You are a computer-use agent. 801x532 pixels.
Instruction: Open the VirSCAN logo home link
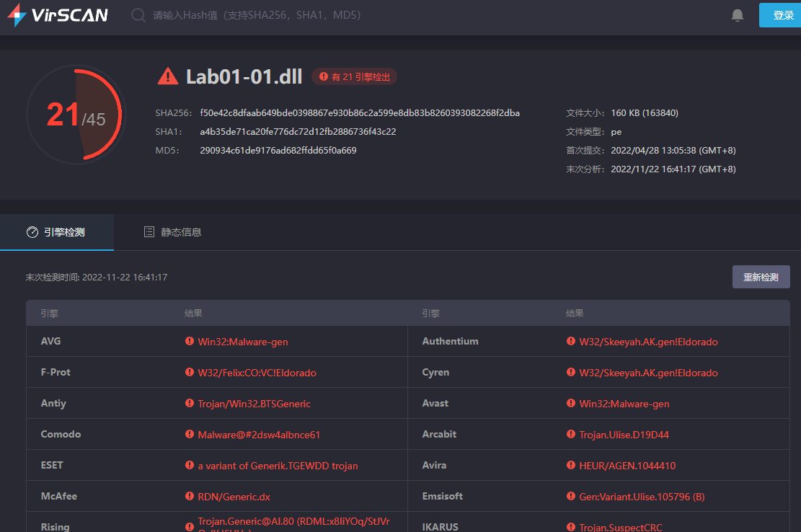click(x=58, y=15)
